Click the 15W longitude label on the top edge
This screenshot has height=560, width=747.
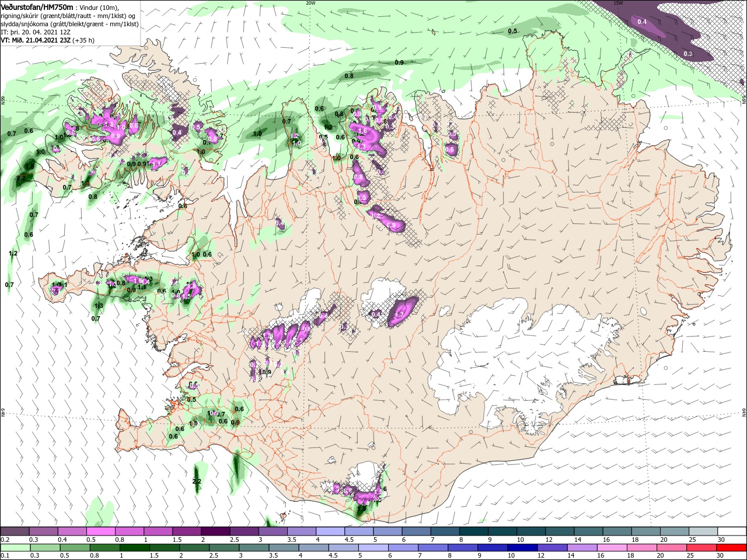[x=618, y=2]
